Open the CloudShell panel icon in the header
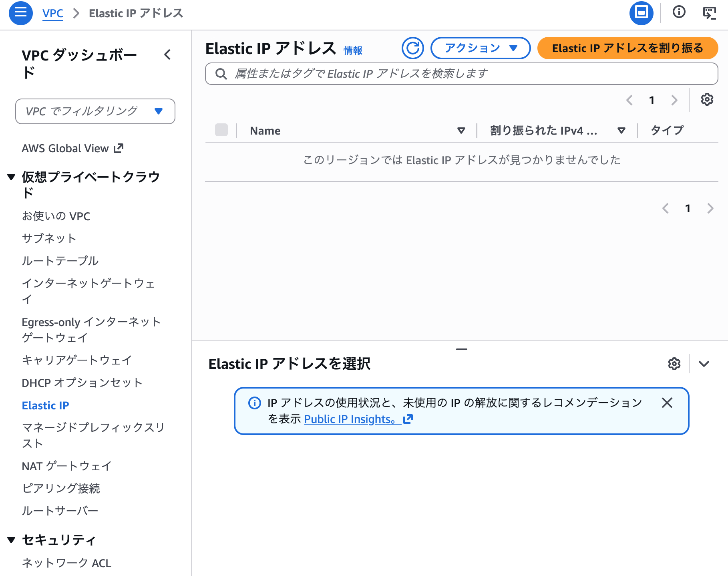Viewport: 728px width, 576px height. [710, 13]
